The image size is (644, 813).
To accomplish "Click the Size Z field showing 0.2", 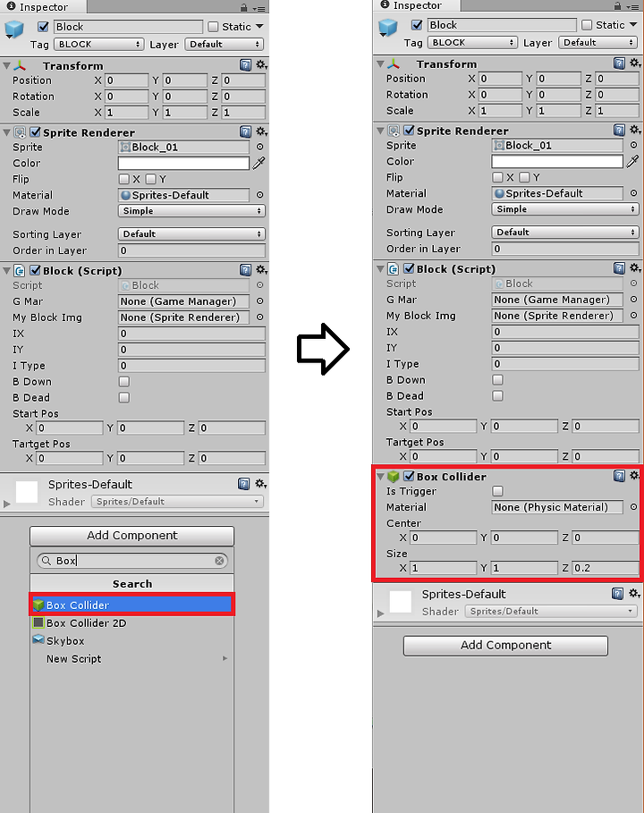I will (x=606, y=568).
